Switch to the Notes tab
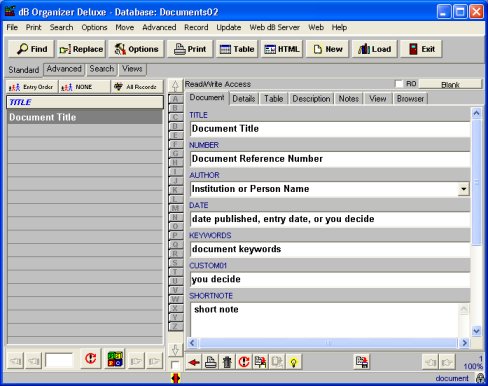The height and width of the screenshot is (386, 488). [349, 99]
